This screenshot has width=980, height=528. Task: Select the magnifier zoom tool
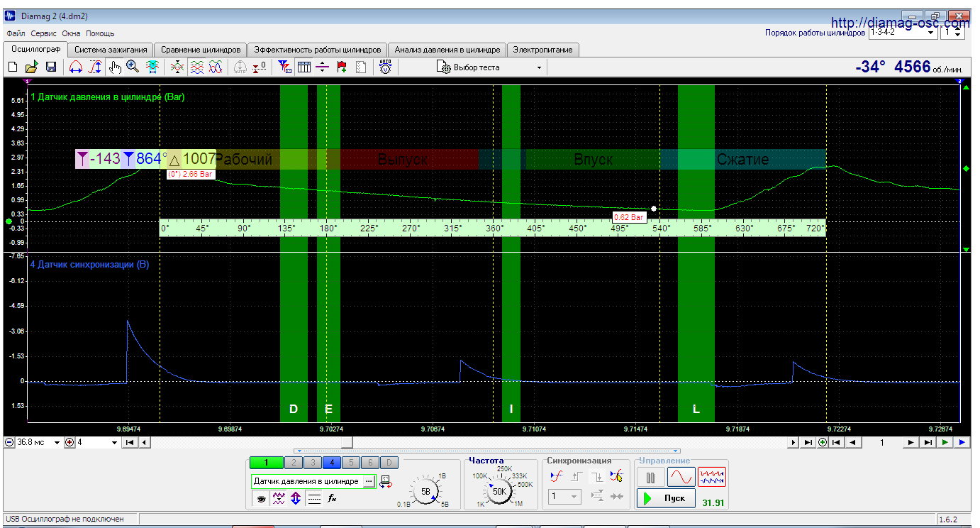pos(133,67)
